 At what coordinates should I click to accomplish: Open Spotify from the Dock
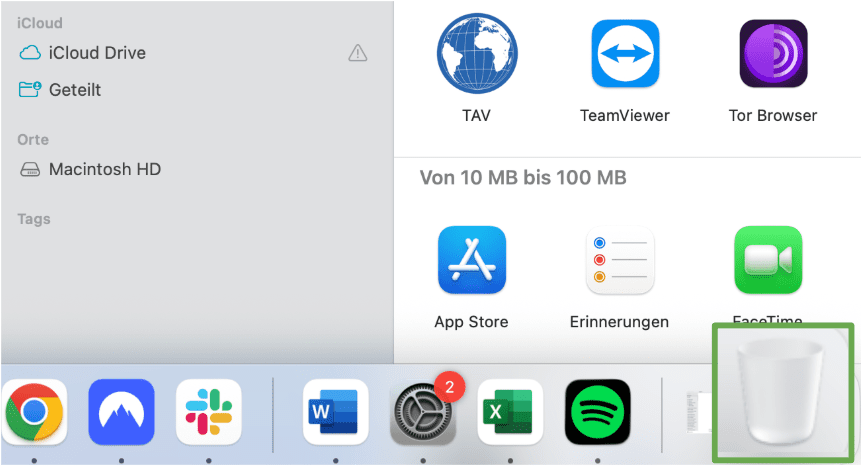598,412
